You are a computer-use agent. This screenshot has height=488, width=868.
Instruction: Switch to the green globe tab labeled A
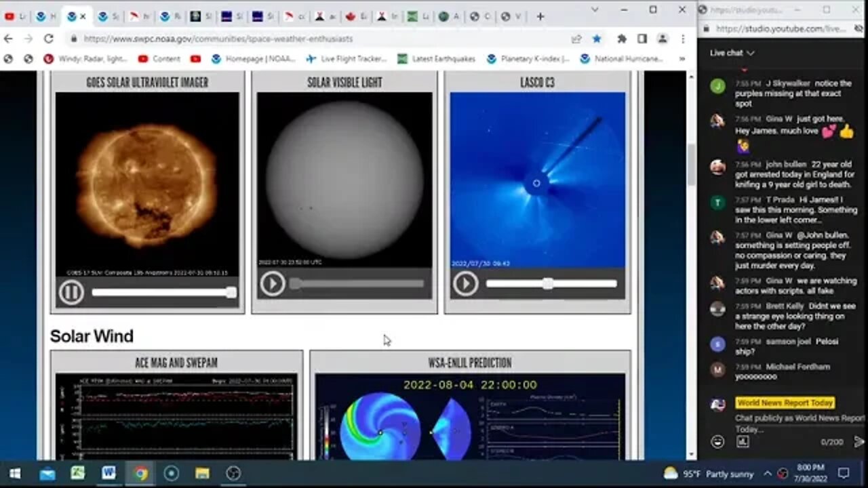[449, 16]
